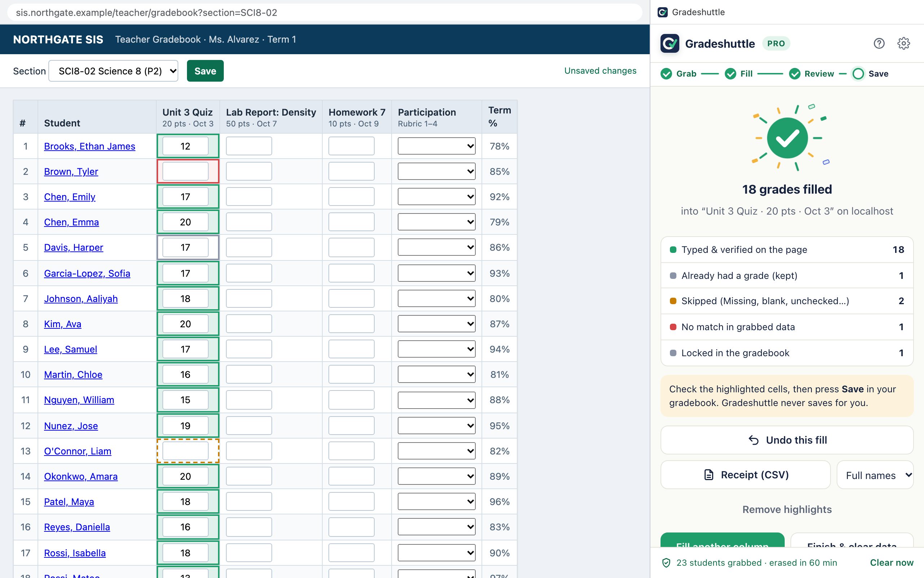This screenshot has width=924, height=578.
Task: Open the Full names receipt dropdown
Action: pos(875,475)
